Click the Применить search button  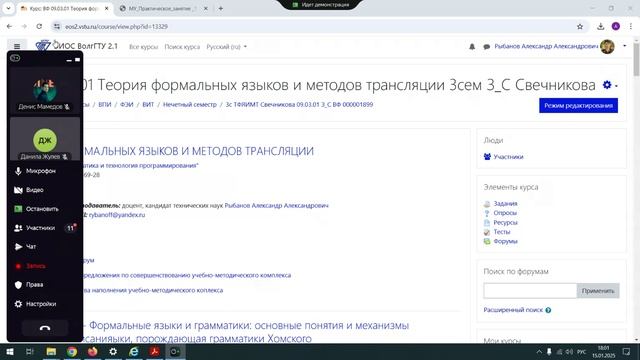(598, 291)
